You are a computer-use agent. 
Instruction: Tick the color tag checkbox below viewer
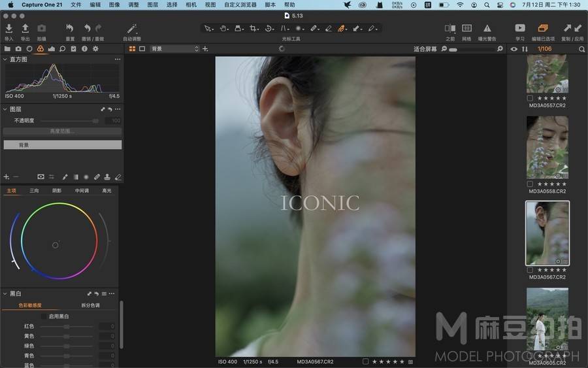(x=366, y=361)
